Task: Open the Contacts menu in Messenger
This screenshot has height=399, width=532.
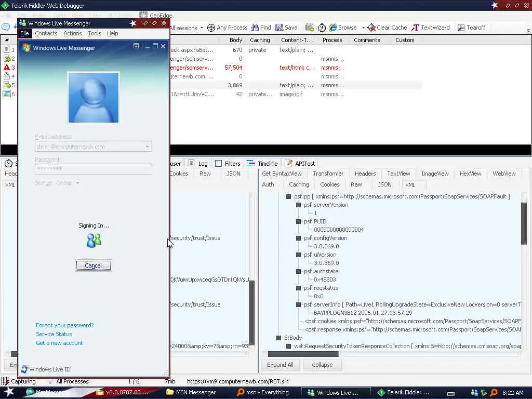Action: click(46, 33)
